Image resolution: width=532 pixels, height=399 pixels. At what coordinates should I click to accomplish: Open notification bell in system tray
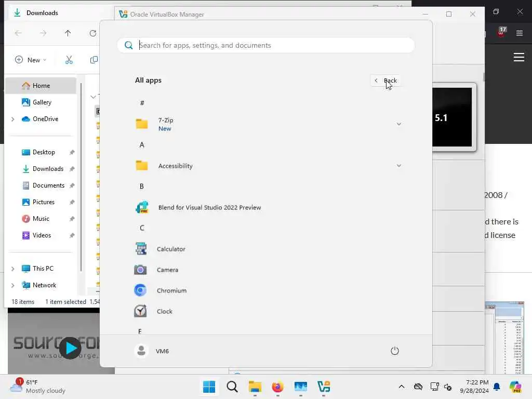coord(497,387)
